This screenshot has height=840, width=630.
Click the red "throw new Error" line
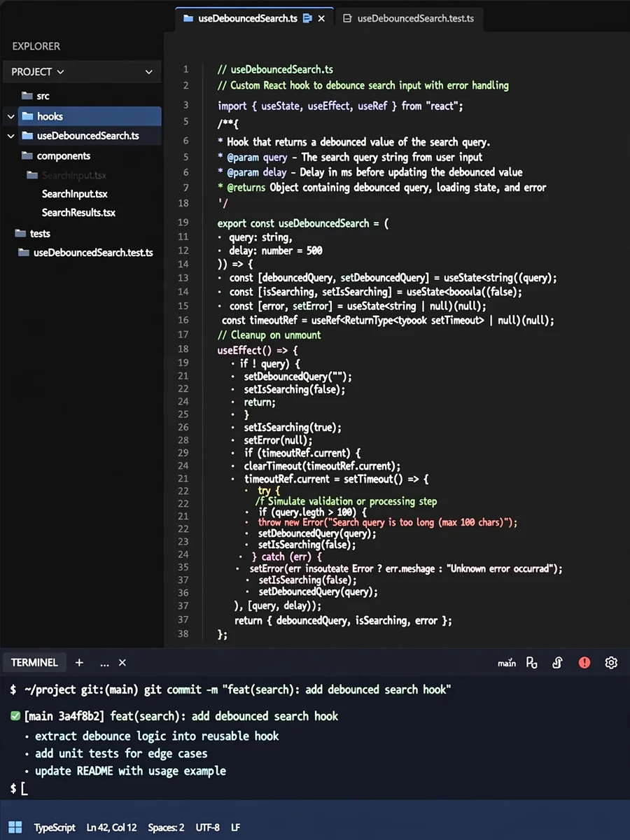[387, 522]
